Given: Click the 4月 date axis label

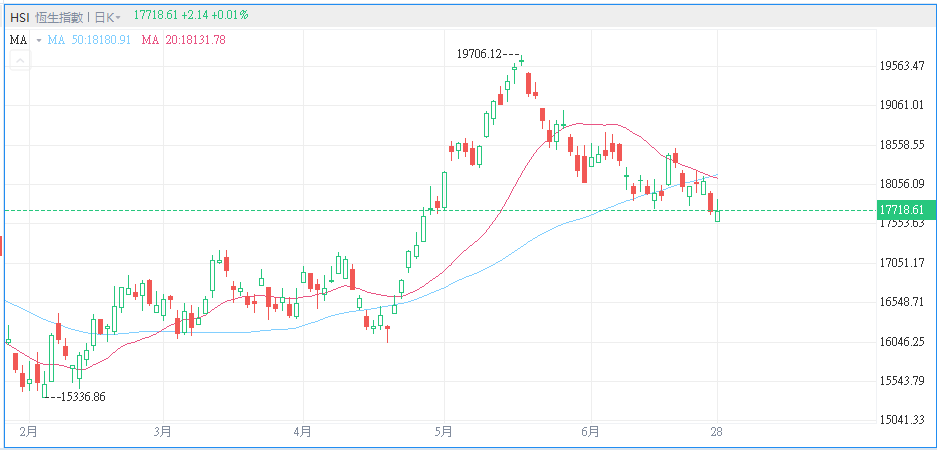Looking at the screenshot, I should [x=304, y=432].
